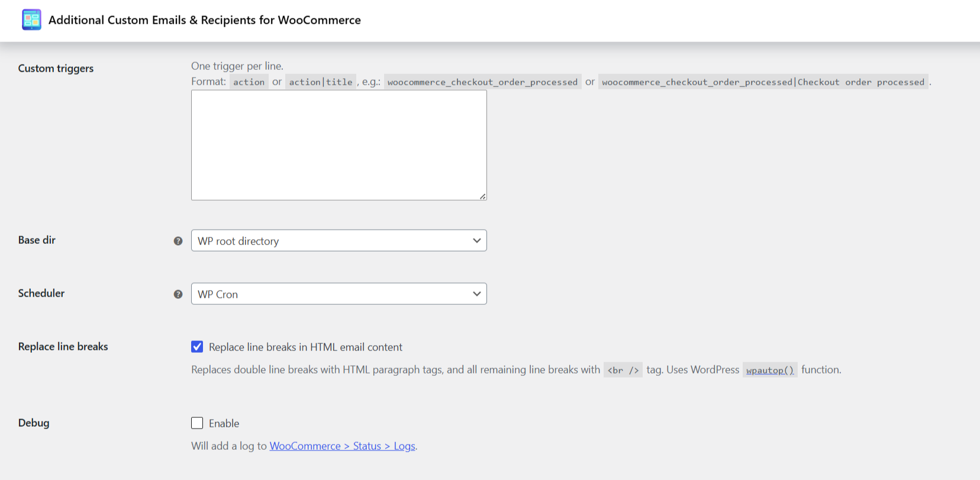
Task: Click the 'woocommerce_checkout_order_processed|Checkout order processed' example
Action: (x=763, y=82)
